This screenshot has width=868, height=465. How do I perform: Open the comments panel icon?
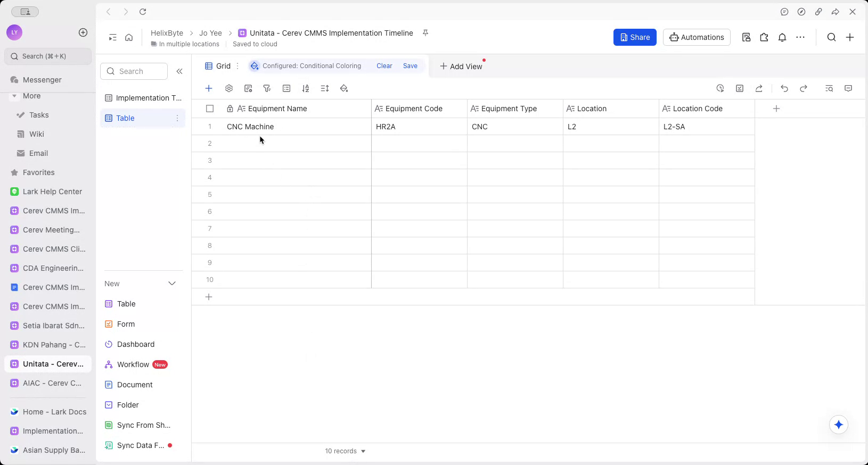[x=848, y=88]
